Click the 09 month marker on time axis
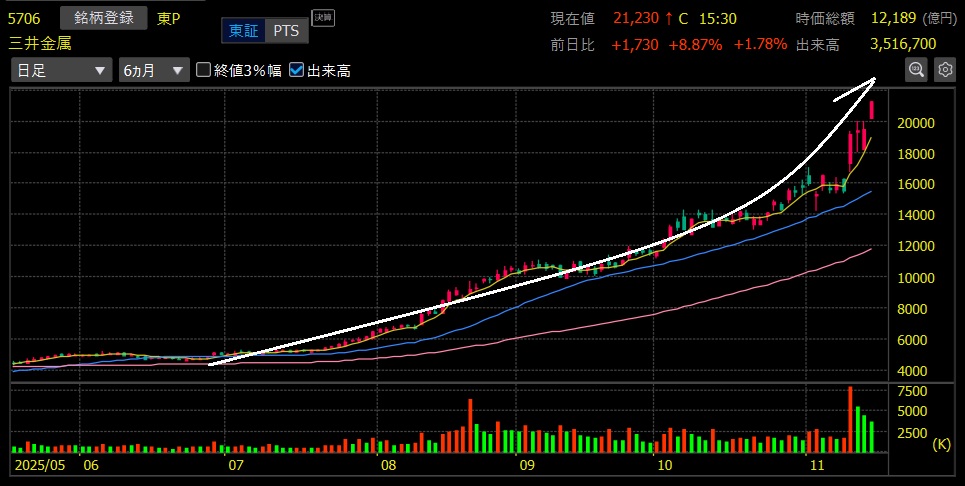This screenshot has height=486, width=965. coord(526,466)
